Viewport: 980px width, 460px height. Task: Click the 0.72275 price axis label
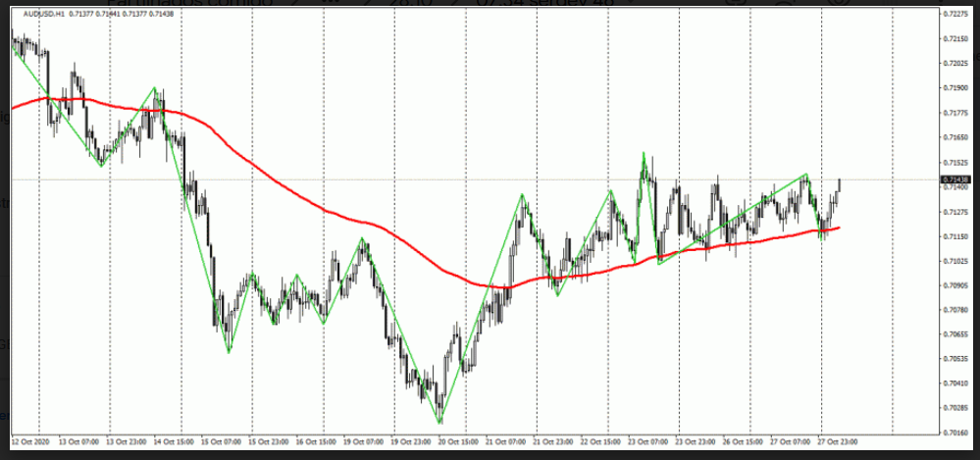point(954,14)
